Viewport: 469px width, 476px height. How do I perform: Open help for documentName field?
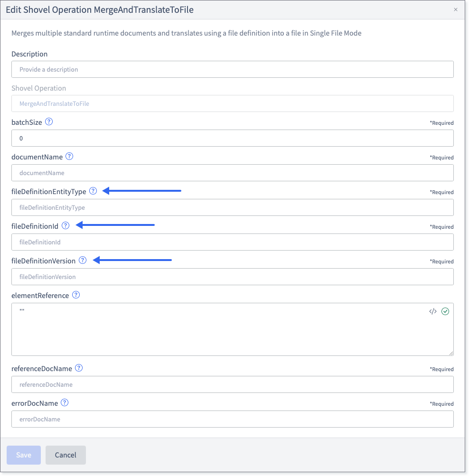(x=69, y=156)
